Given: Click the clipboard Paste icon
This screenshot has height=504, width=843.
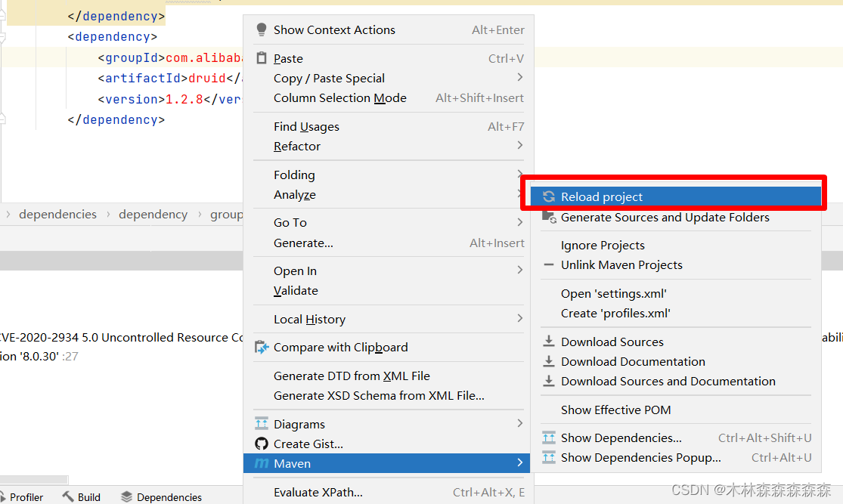Looking at the screenshot, I should point(262,58).
